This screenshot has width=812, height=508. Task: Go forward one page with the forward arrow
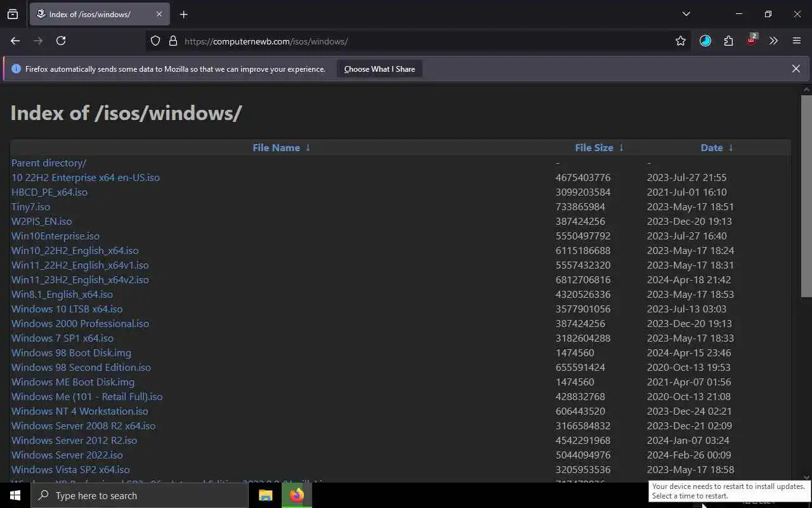38,41
